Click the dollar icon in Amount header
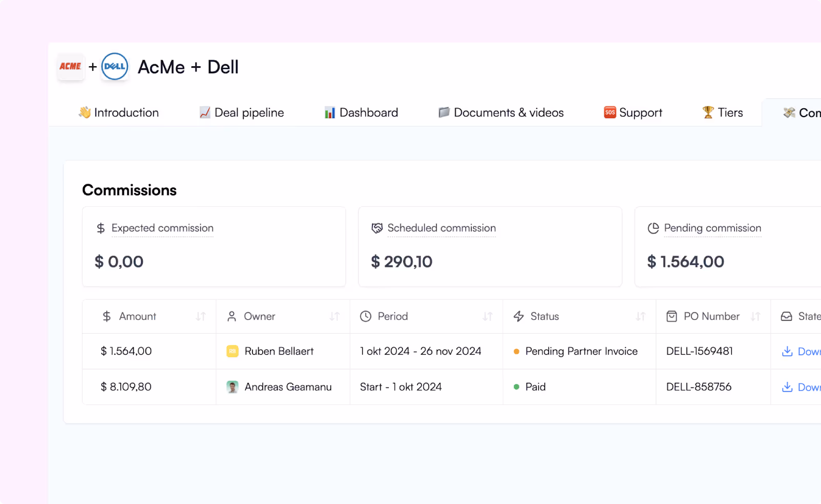Viewport: 821px width, 504px height. pyautogui.click(x=107, y=316)
